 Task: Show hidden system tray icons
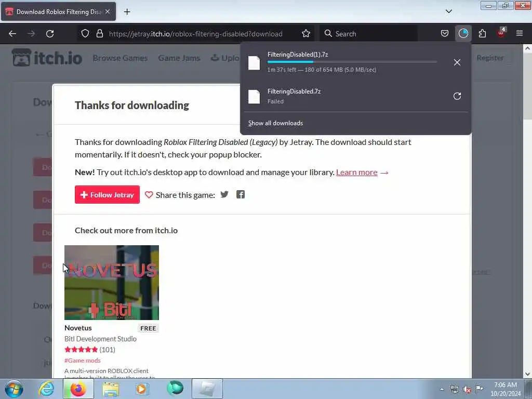[442, 390]
